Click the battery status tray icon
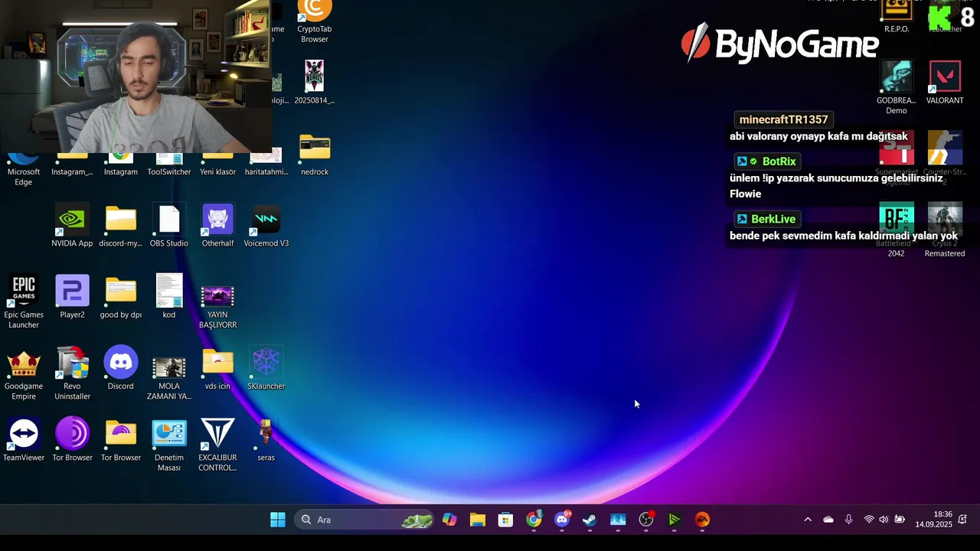This screenshot has height=551, width=980. tap(900, 520)
